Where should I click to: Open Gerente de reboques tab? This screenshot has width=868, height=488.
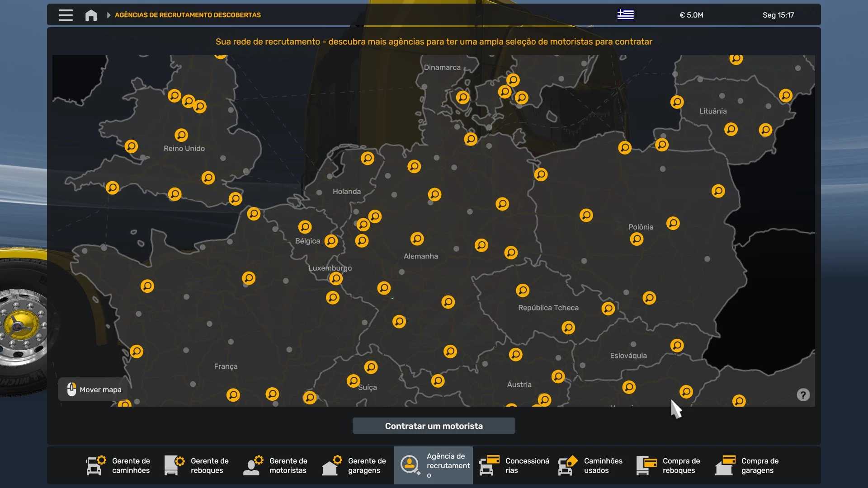[197, 465]
